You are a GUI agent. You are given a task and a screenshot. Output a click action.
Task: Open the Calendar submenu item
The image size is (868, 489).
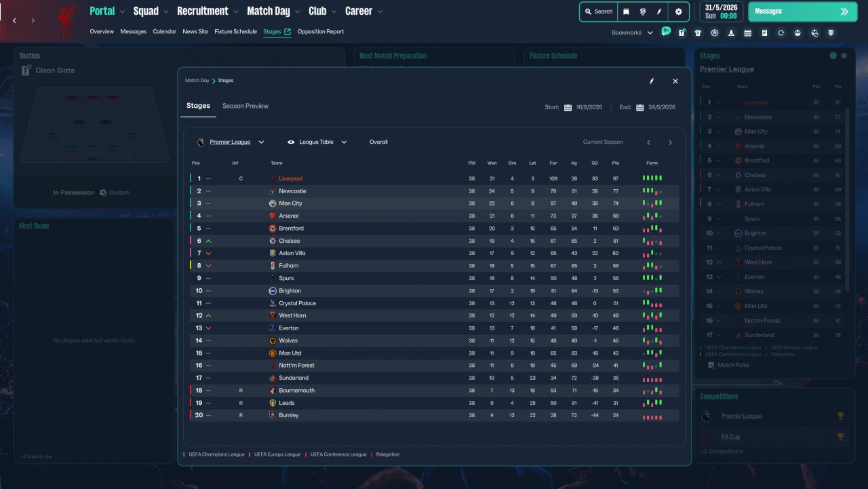tap(165, 31)
